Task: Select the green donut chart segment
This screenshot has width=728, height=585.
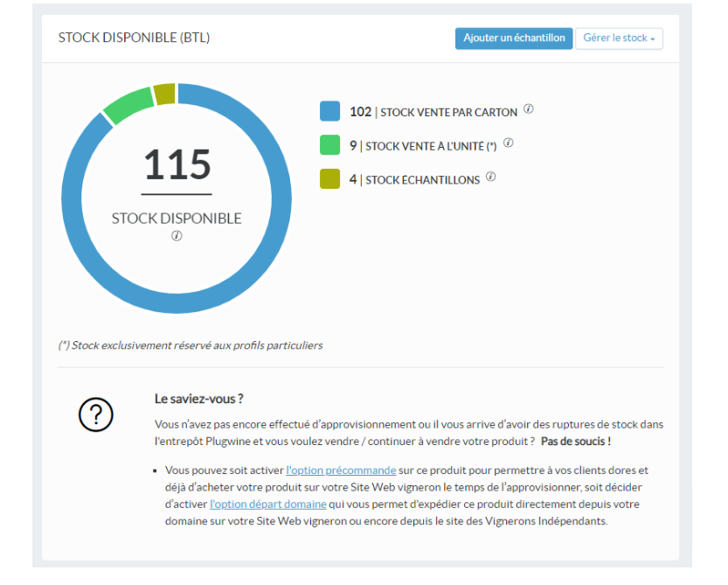Action: 128,103
